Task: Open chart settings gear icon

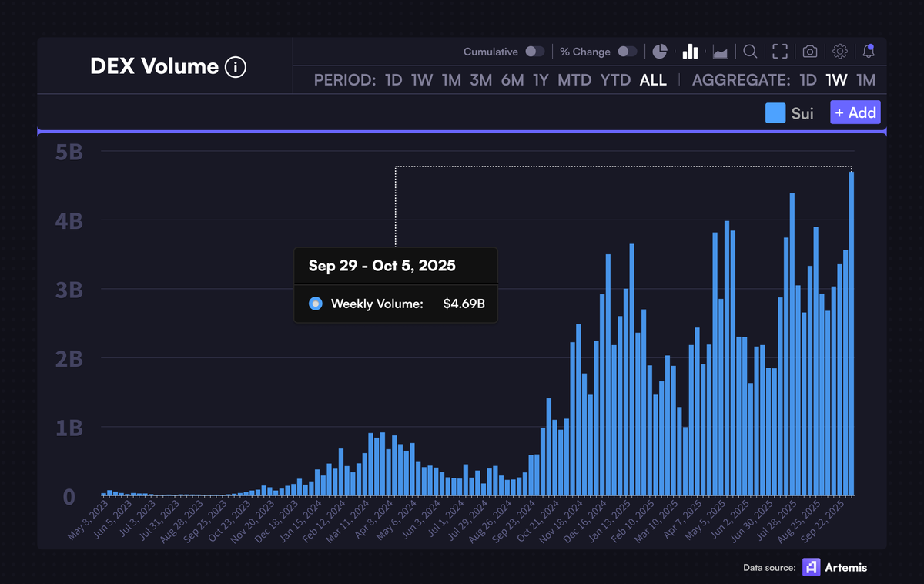Action: [x=840, y=52]
